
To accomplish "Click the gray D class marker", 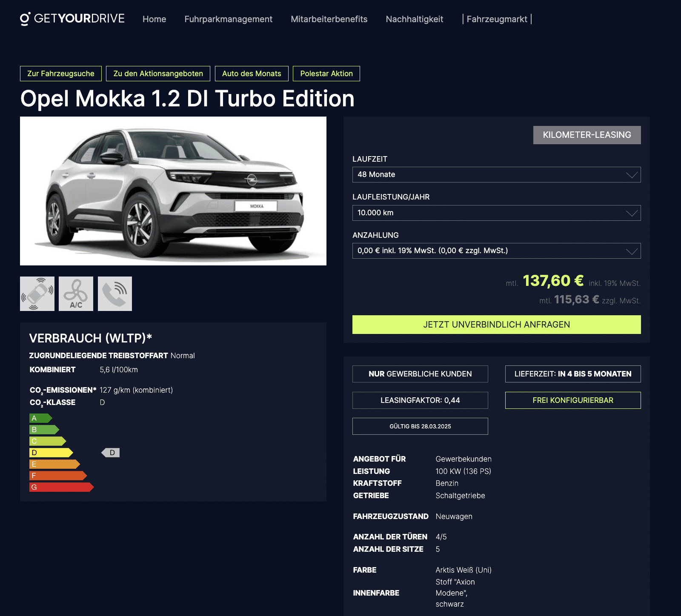I will 111,453.
